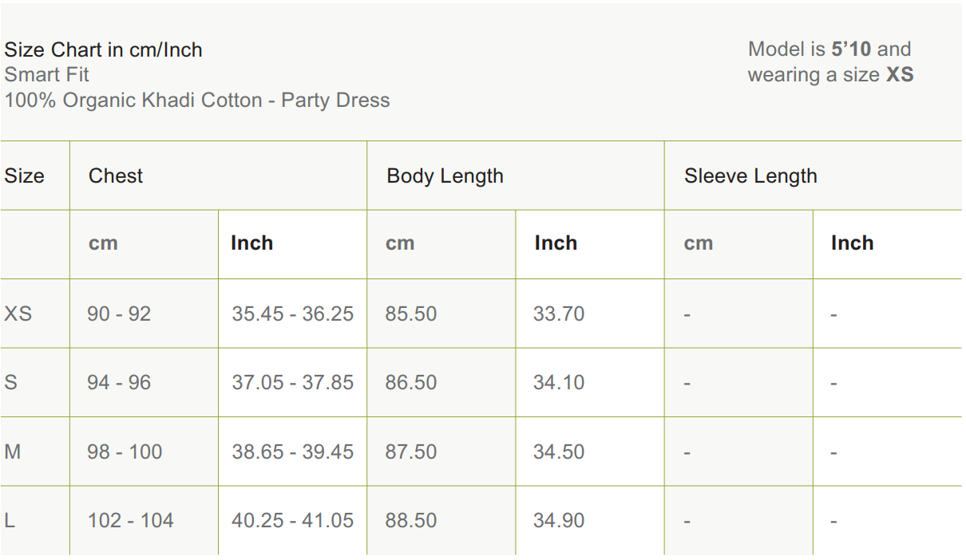This screenshot has height=560, width=966.
Task: Click the 34.90 body length inch cell
Action: pyautogui.click(x=558, y=521)
